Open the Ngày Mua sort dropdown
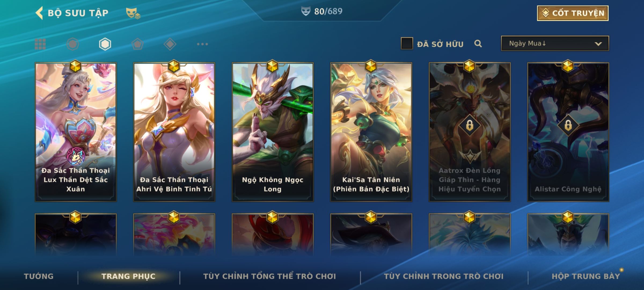The width and height of the screenshot is (644, 290). (555, 44)
